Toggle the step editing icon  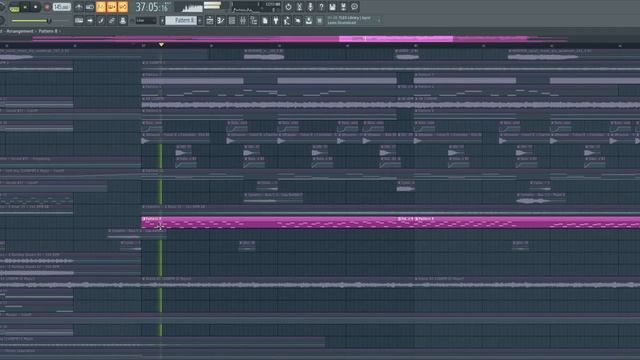tap(101, 20)
